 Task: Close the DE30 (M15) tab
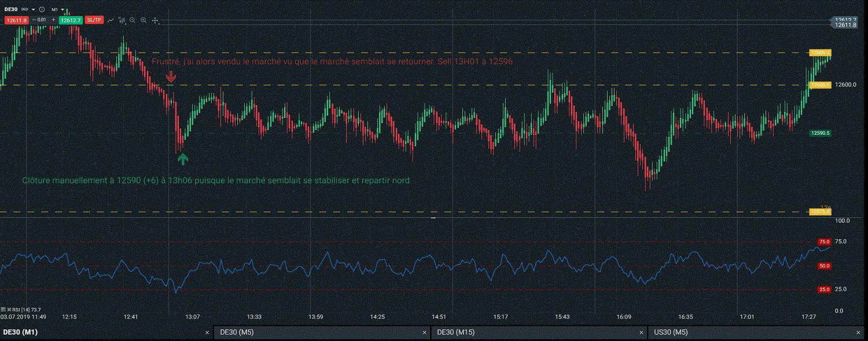click(x=641, y=333)
